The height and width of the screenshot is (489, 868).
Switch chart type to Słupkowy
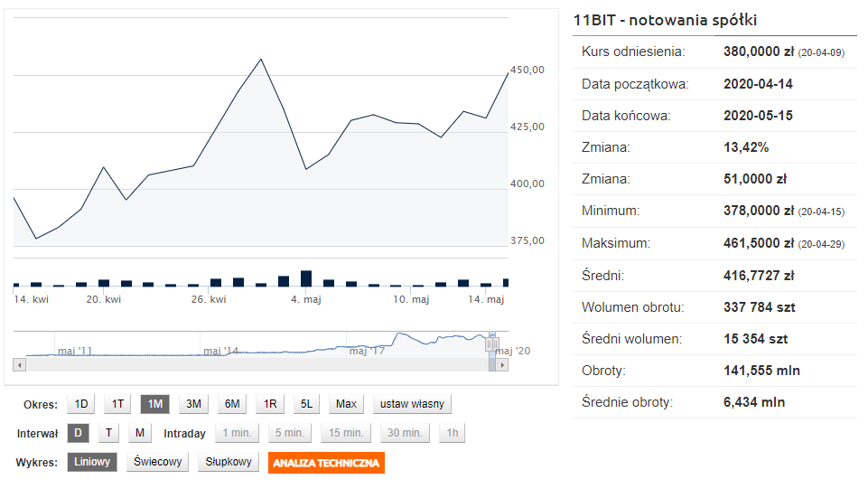click(x=229, y=462)
